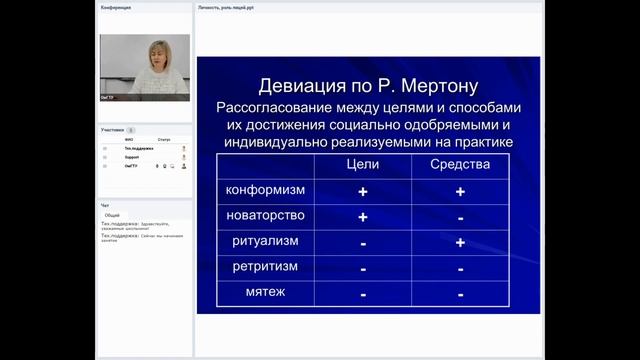
Task: Select participant Тех.поддержка in the list
Action: pos(139,149)
